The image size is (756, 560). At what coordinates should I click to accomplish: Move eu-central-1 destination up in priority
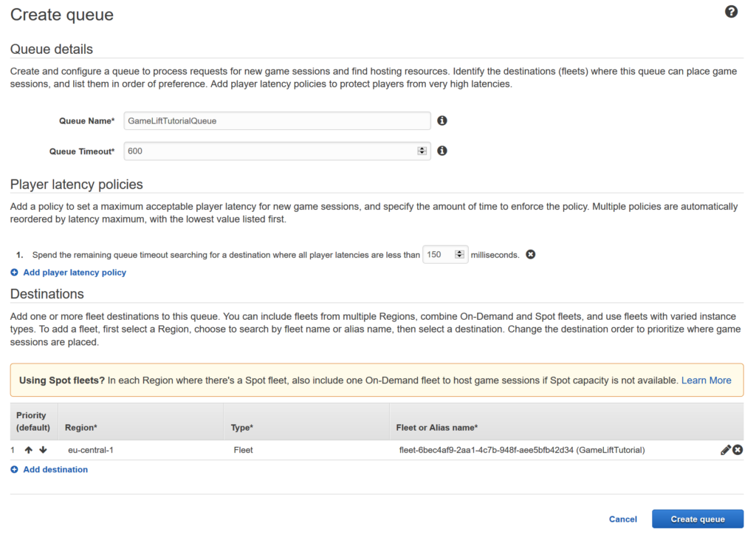pos(29,450)
